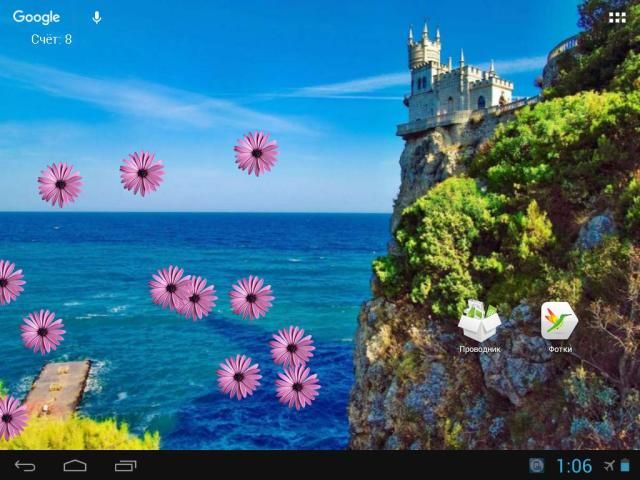640x480 pixels.
Task: Click the Проводник label text
Action: point(479,349)
